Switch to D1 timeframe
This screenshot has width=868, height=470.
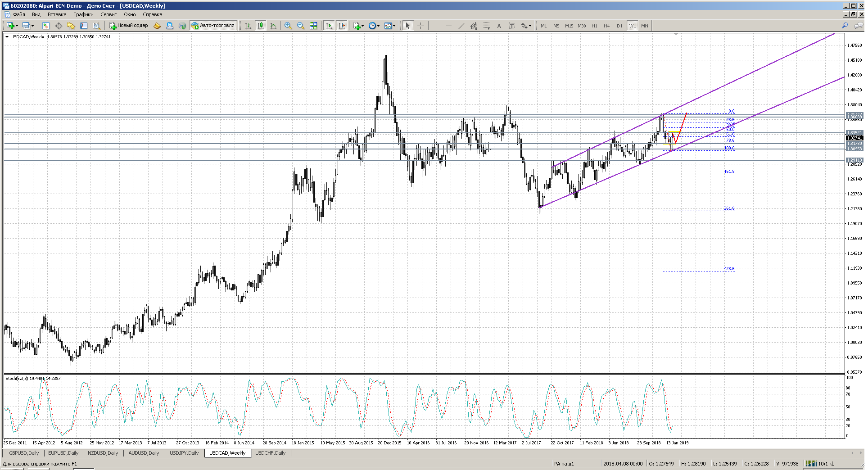[x=619, y=26]
